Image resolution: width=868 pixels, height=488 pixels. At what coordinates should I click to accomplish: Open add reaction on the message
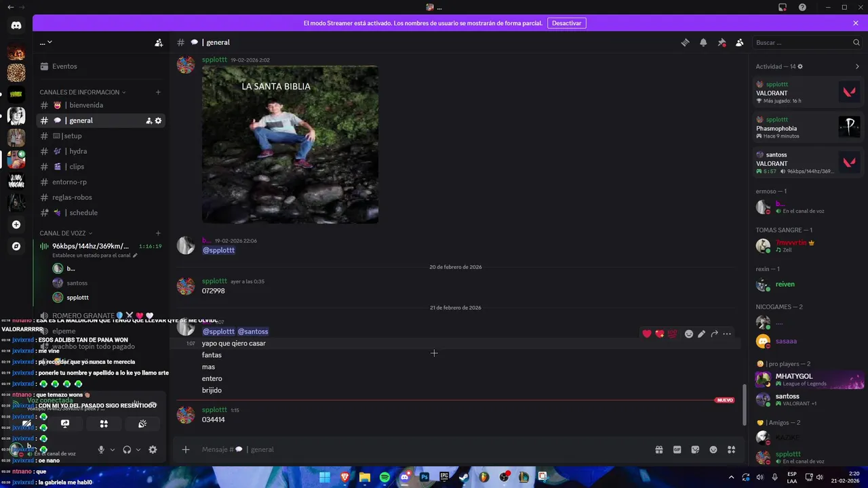689,333
